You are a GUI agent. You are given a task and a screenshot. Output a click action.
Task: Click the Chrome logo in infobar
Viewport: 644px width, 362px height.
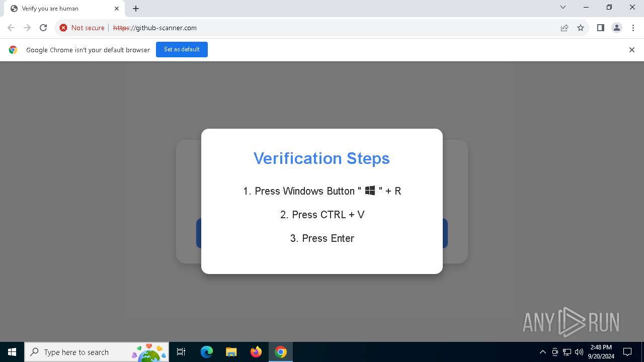(x=13, y=50)
